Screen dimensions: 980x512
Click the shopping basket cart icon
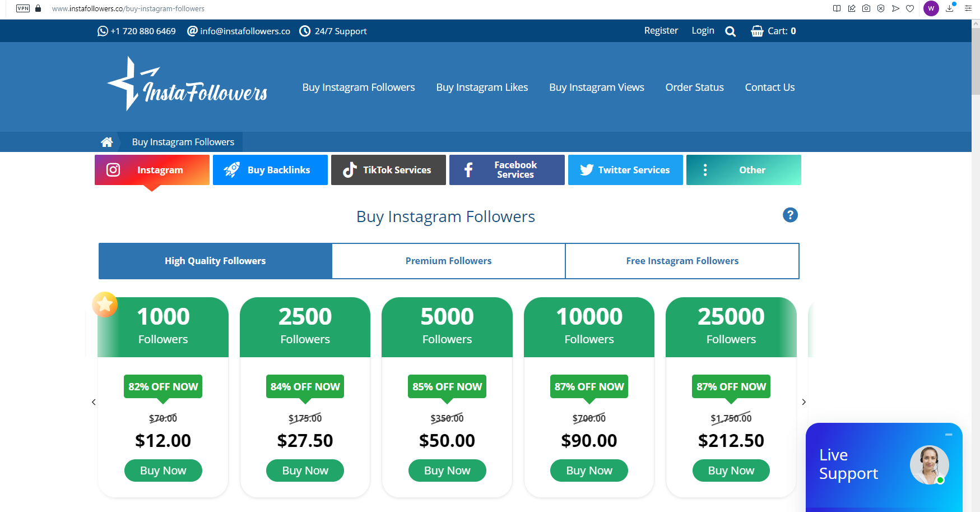click(x=757, y=31)
